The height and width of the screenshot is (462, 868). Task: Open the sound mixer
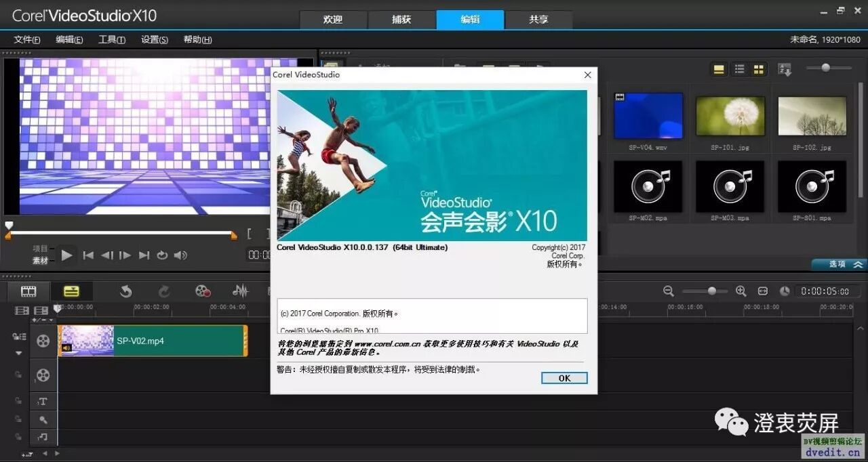[x=241, y=291]
